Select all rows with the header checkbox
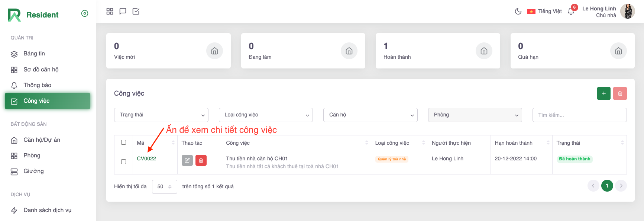 tap(124, 142)
